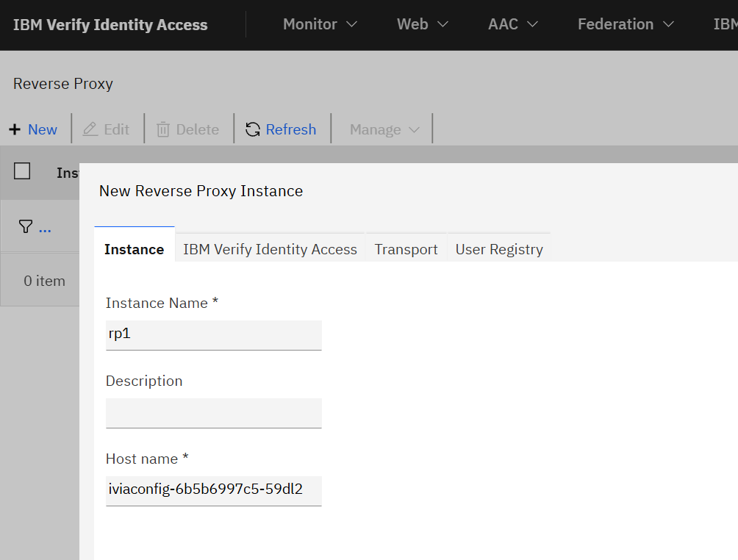738x560 pixels.
Task: Click the trash can Delete icon
Action: click(x=163, y=129)
